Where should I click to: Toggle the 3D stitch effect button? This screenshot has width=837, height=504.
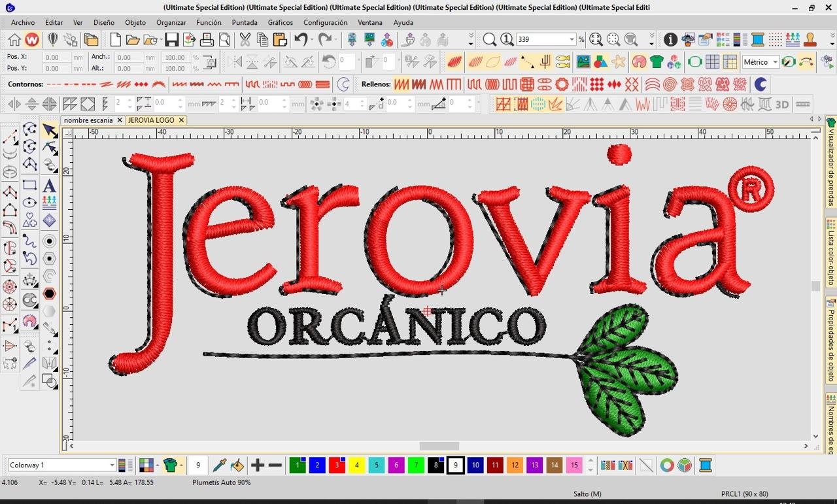(x=782, y=105)
